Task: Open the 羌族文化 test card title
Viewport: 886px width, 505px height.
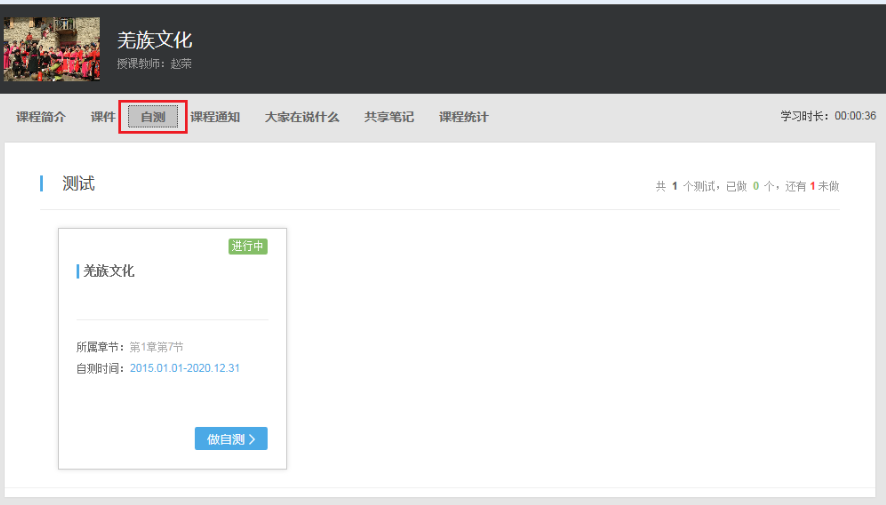Action: [108, 271]
